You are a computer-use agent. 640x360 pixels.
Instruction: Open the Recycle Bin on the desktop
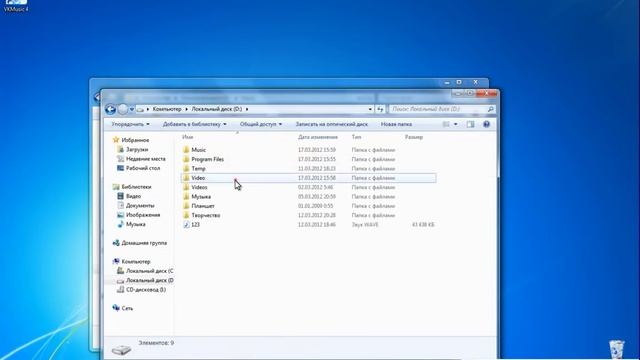coord(617,349)
